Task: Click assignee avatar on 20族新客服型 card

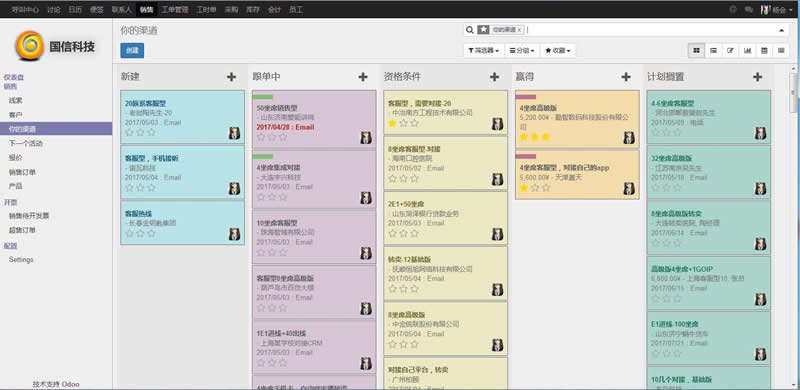Action: (234, 134)
